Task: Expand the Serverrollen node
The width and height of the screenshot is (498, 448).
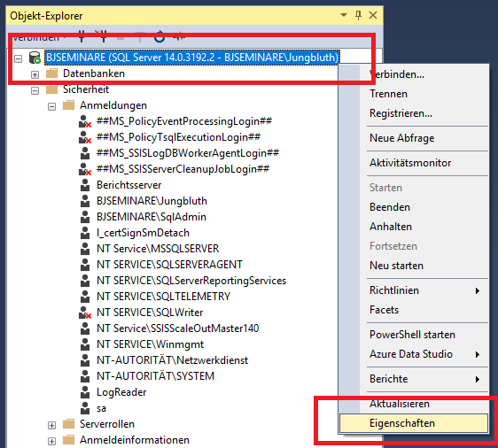Action: coord(51,425)
